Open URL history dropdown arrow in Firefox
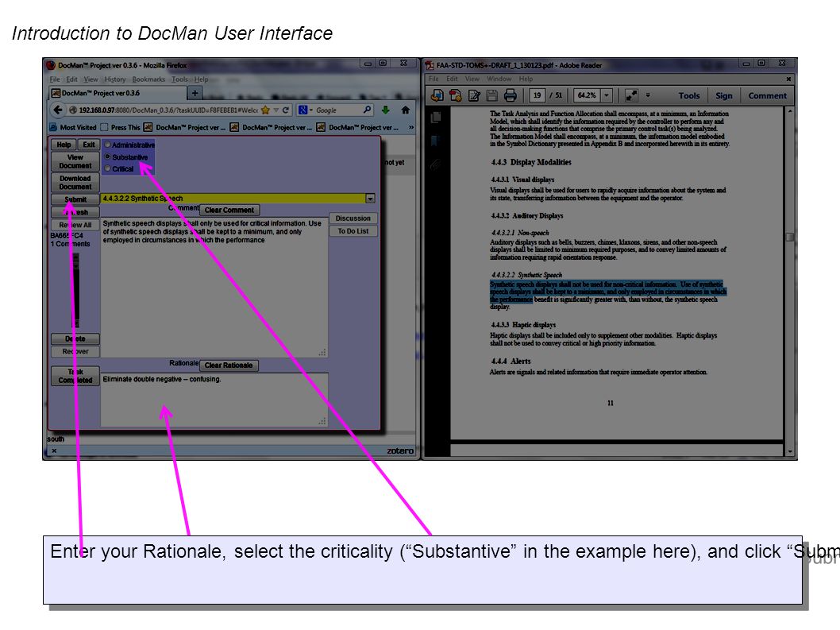Viewport: 840px width, 630px height. point(276,110)
